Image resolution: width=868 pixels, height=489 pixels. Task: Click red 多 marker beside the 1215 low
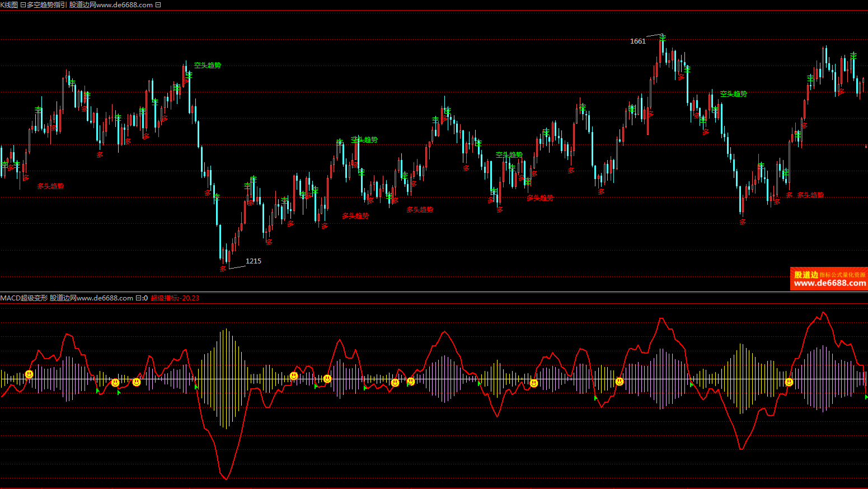point(223,269)
